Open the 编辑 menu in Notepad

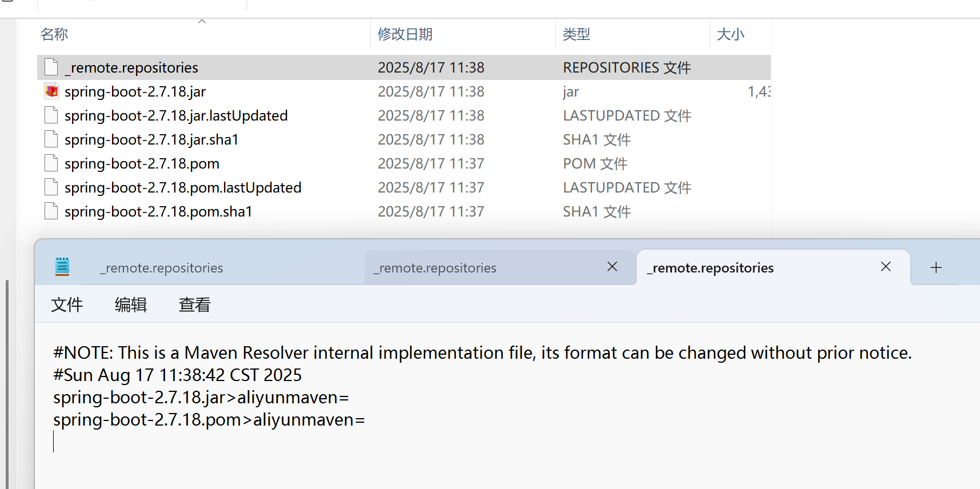[131, 304]
